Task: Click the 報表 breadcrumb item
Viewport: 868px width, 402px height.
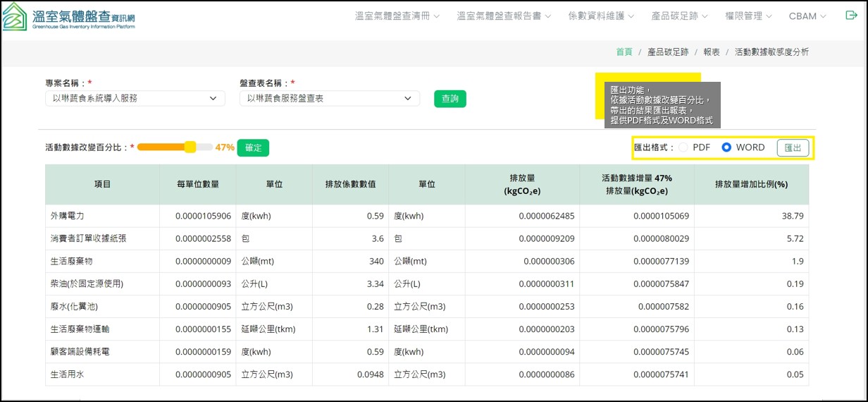Action: coord(712,52)
